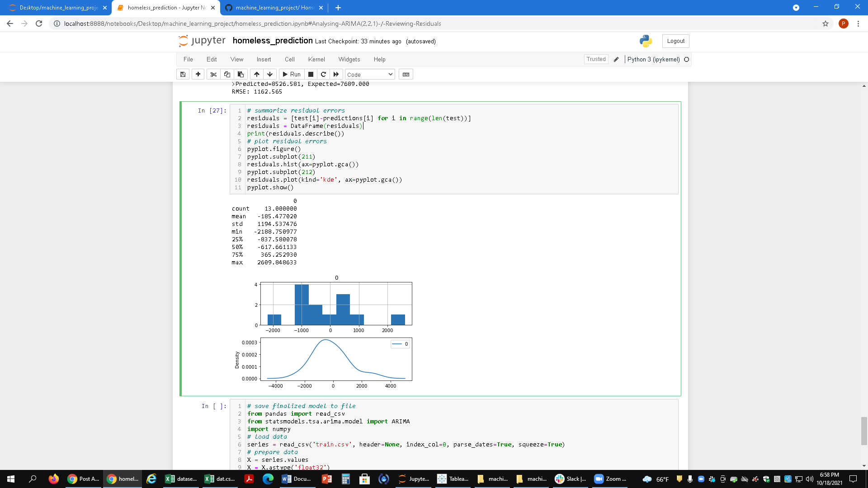Click the residuals histogram plot
The height and width of the screenshot is (488, 868).
point(336,304)
